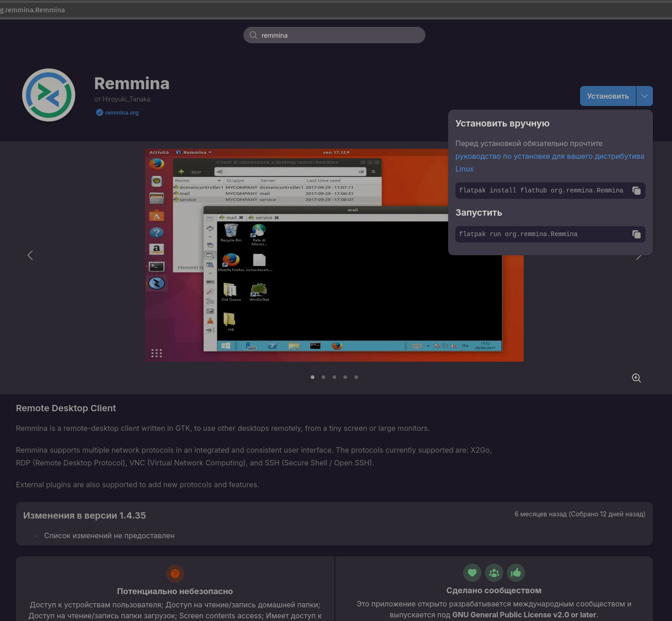Screen dimensions: 672x621
Task: Click the Установить button
Action: click(608, 96)
